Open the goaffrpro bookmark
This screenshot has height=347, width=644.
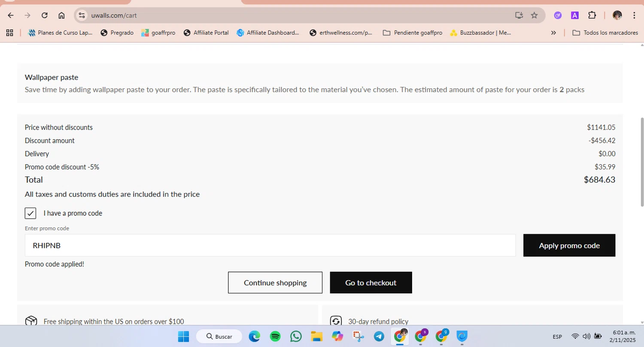158,33
